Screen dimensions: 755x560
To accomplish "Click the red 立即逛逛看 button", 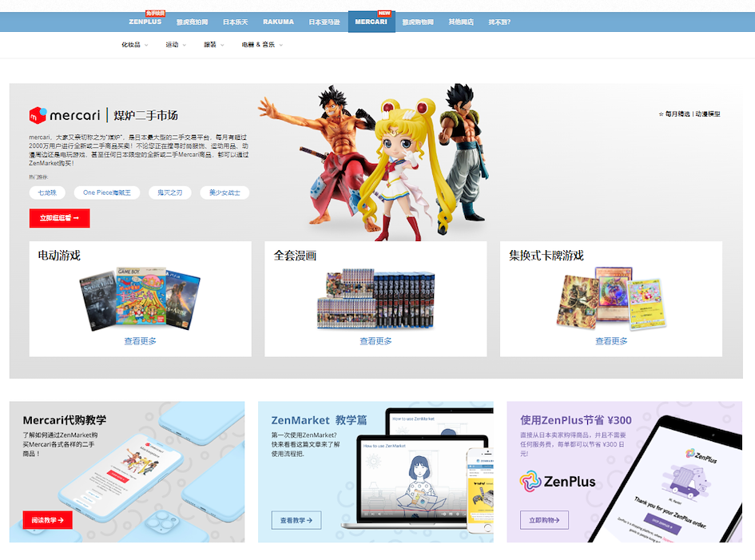I will (59, 218).
